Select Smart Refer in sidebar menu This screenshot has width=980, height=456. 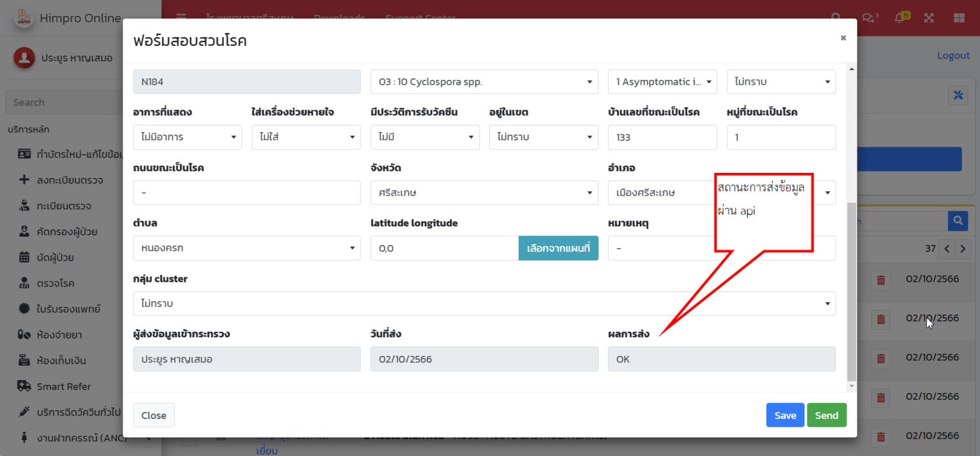(63, 386)
